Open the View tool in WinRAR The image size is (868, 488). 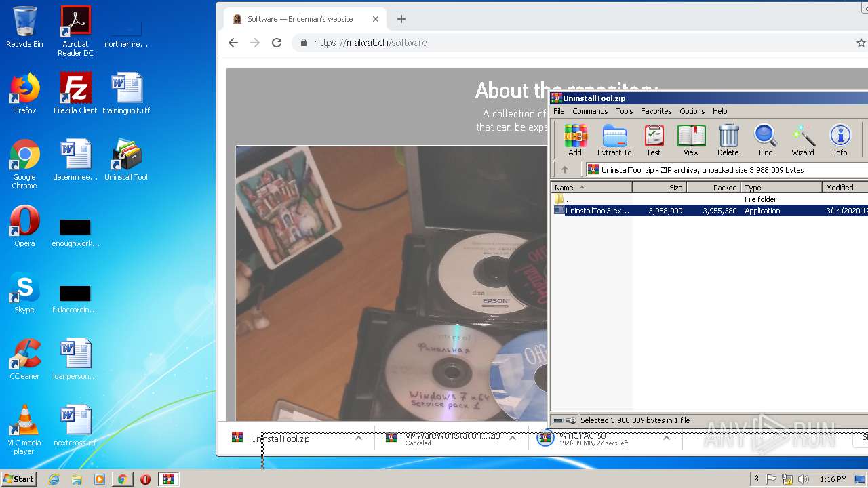tap(691, 140)
